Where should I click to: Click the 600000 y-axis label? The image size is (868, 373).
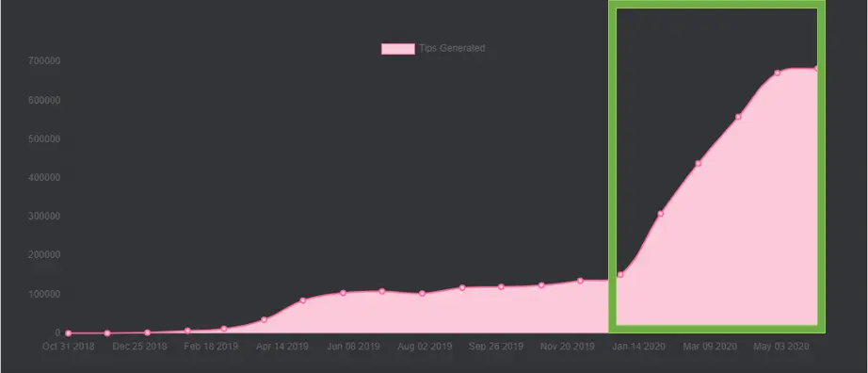coord(43,101)
